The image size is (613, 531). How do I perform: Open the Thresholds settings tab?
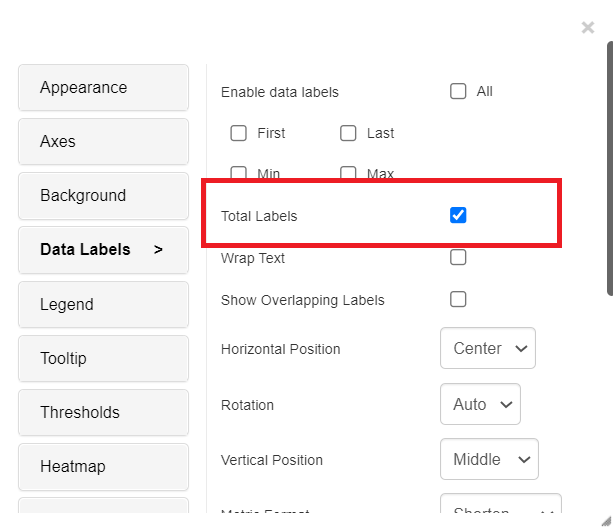[103, 412]
